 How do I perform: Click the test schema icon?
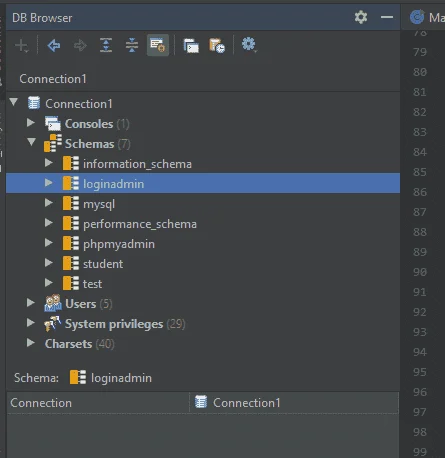tap(71, 283)
